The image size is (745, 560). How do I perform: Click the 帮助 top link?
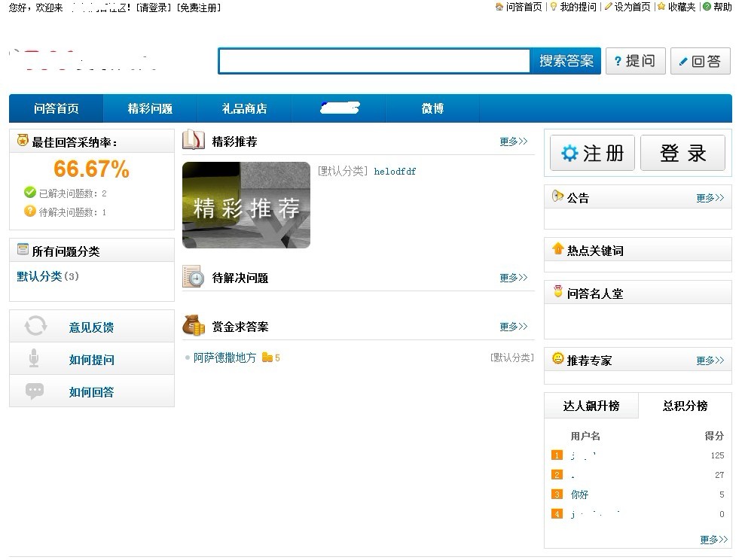tap(722, 7)
